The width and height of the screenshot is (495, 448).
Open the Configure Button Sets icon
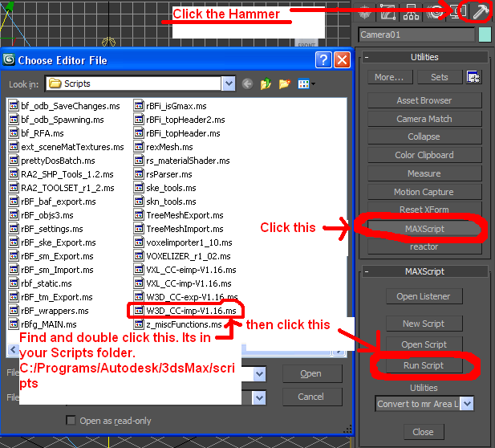pos(473,77)
